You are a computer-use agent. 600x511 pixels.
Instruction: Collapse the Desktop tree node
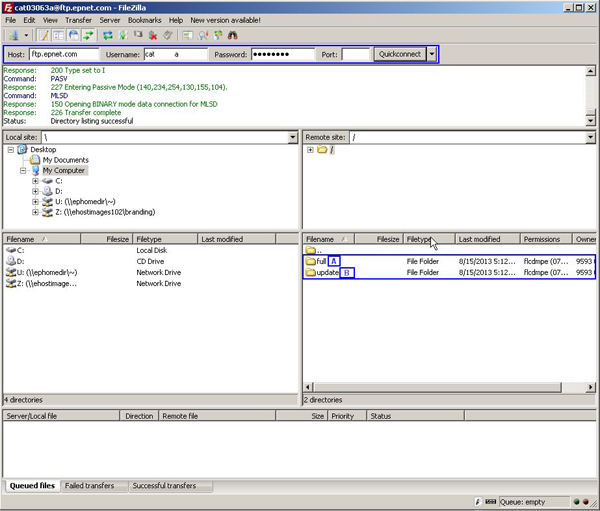[x=11, y=150]
